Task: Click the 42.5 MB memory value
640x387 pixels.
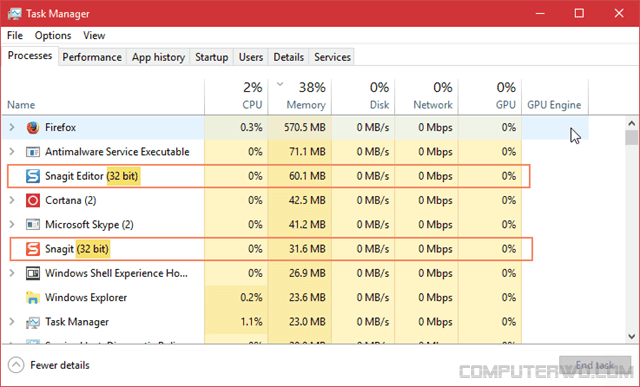Action: [307, 200]
